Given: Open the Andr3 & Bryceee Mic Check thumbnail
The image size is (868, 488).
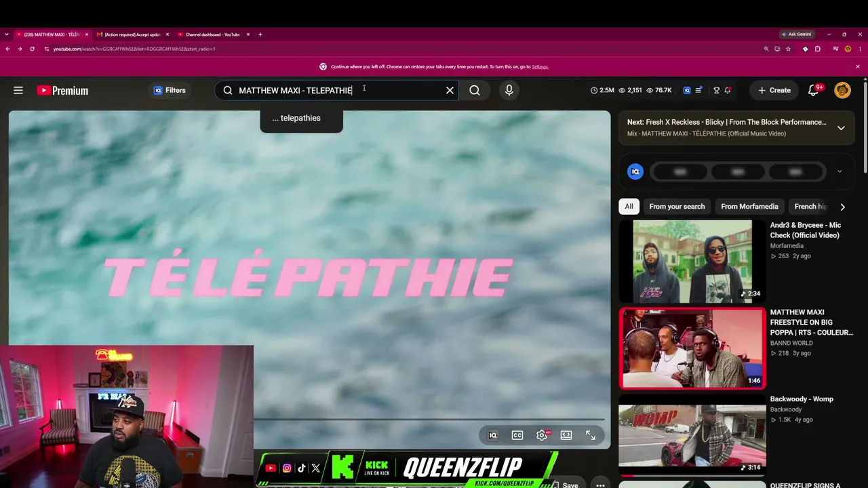Looking at the screenshot, I should click(692, 261).
